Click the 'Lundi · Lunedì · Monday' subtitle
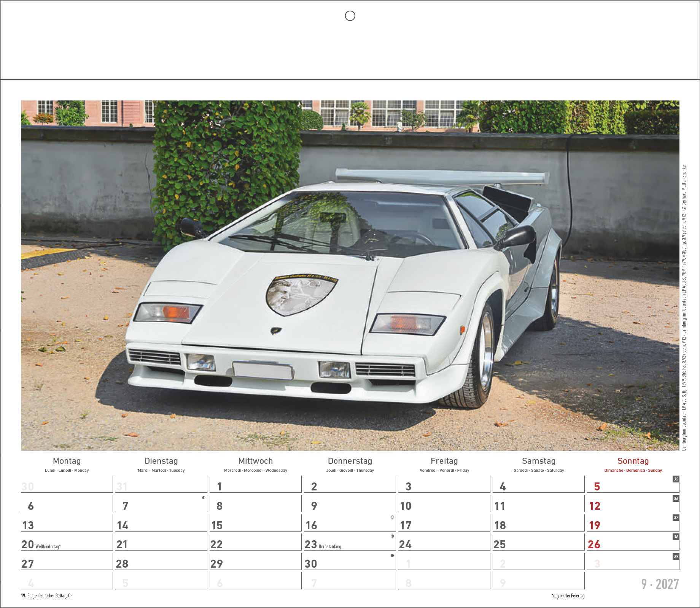The width and height of the screenshot is (700, 608). (x=67, y=470)
